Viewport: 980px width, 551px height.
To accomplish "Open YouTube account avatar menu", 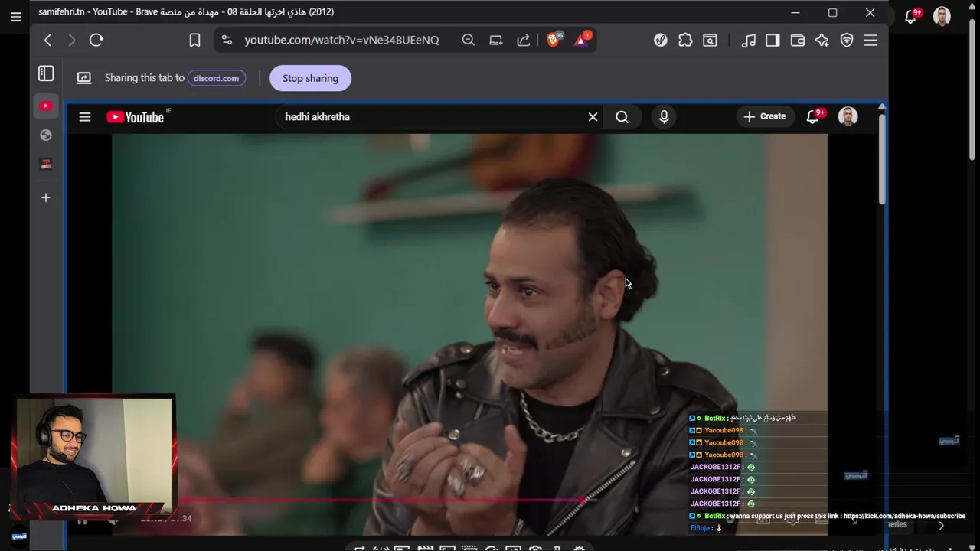I will click(x=848, y=116).
